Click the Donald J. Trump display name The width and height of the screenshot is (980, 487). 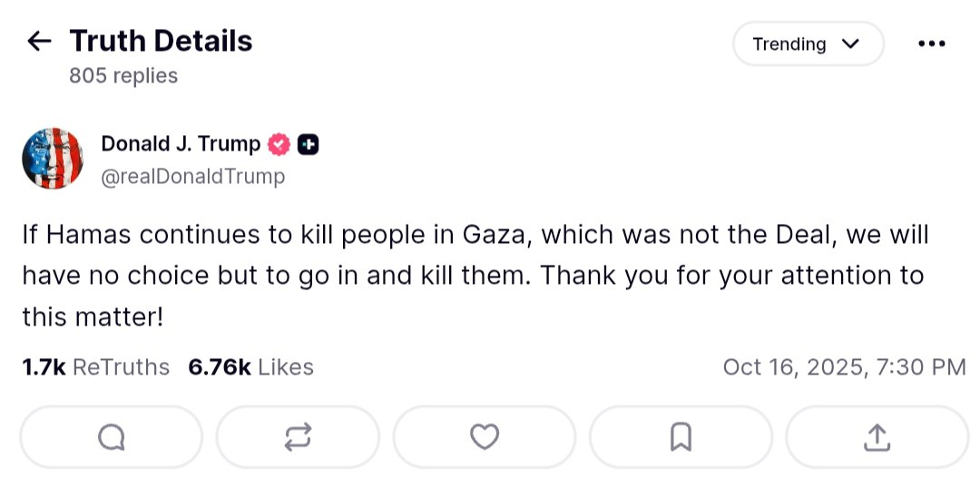tap(181, 143)
